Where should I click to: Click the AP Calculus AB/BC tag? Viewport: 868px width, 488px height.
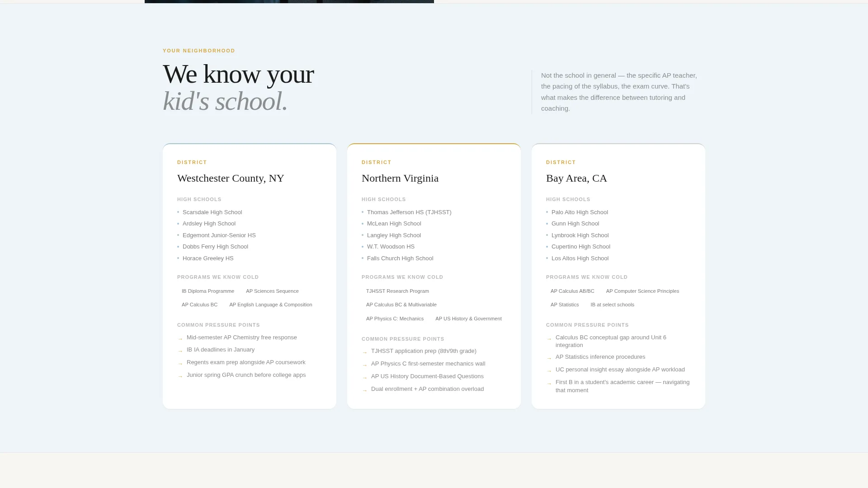click(572, 291)
